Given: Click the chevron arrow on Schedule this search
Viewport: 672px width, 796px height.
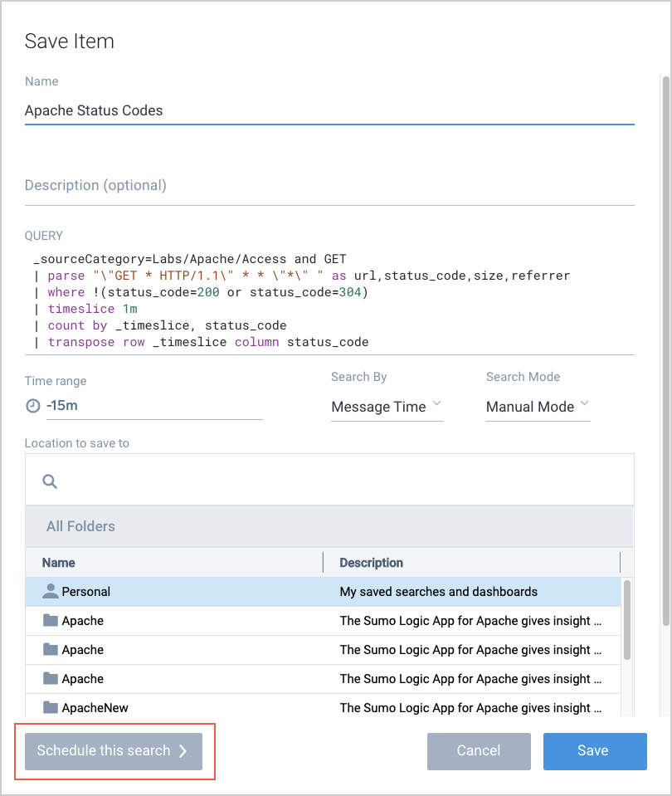Looking at the screenshot, I should click(183, 750).
